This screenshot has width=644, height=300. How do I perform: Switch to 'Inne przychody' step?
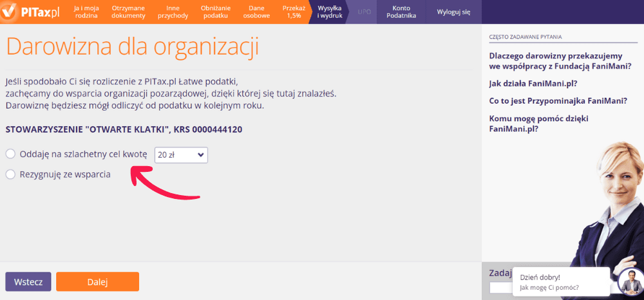click(x=173, y=12)
